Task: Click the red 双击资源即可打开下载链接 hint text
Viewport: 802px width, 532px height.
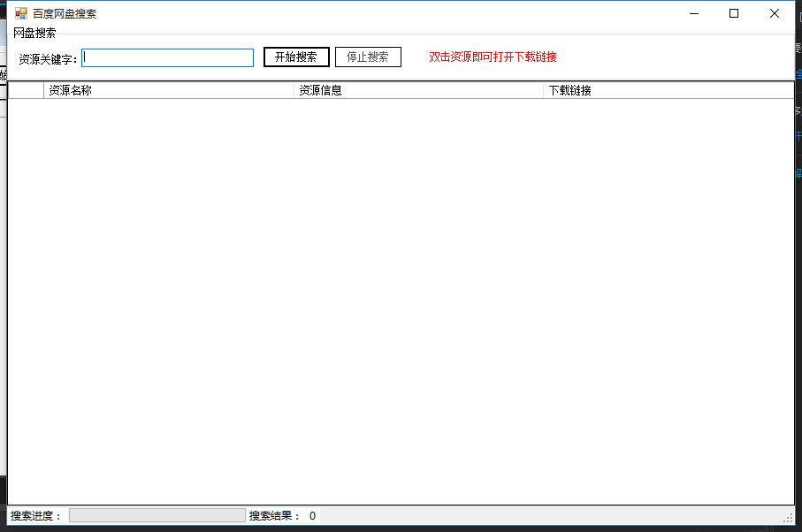Action: pyautogui.click(x=493, y=57)
